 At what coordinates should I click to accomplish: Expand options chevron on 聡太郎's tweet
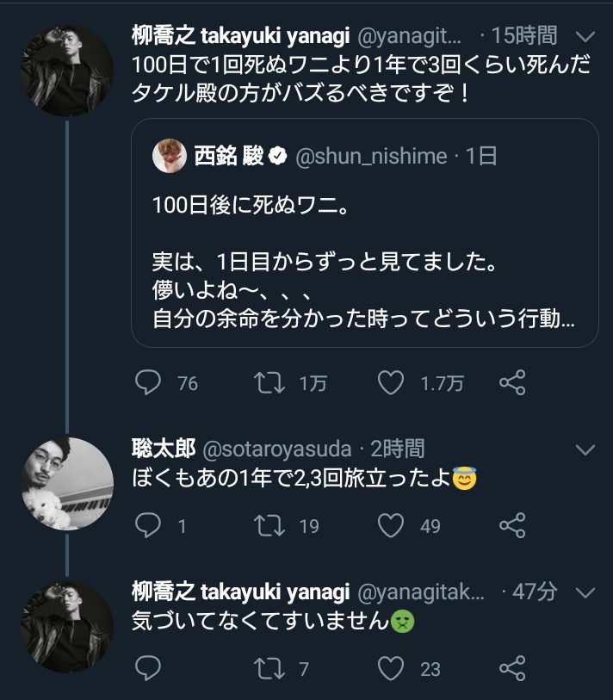pos(585,449)
